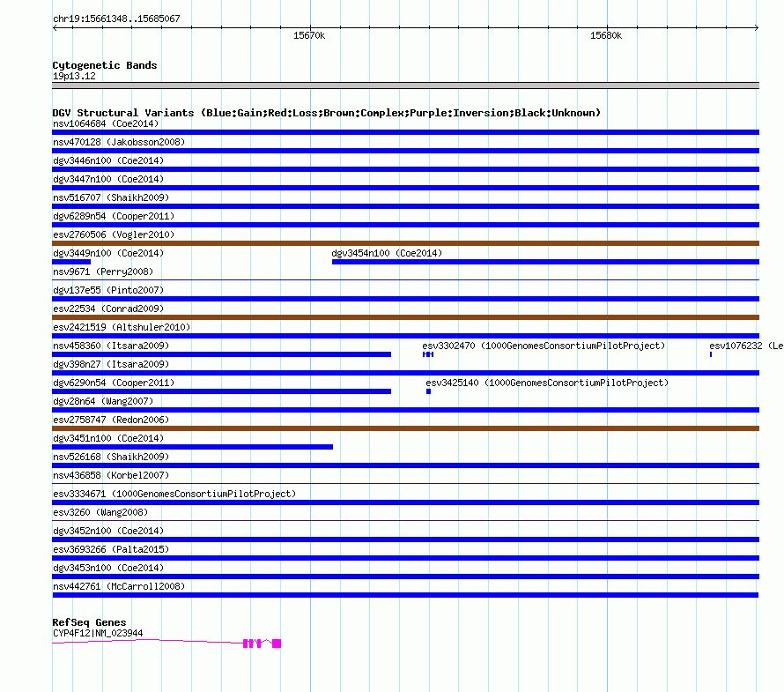Click the esv2760506 (Vogler2010) label
This screenshot has width=784, height=692.
(x=114, y=234)
